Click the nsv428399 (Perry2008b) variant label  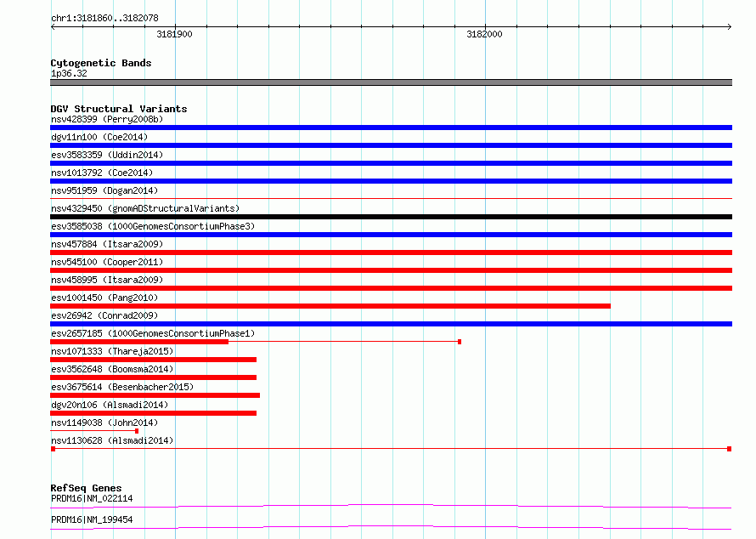107,119
